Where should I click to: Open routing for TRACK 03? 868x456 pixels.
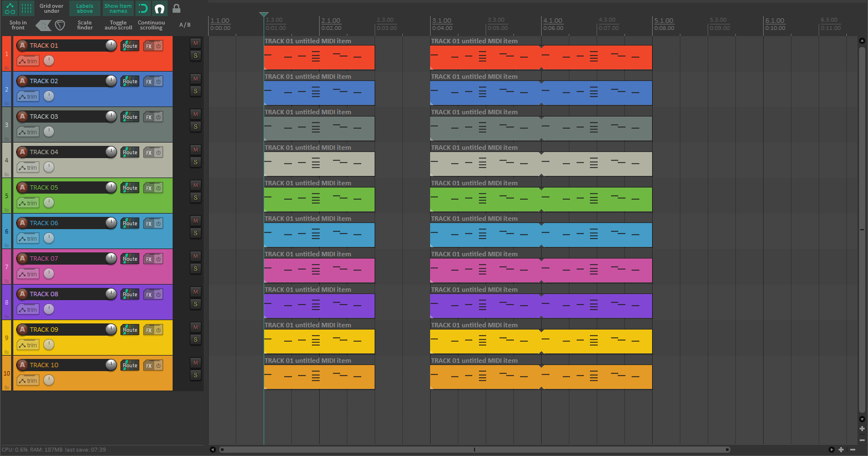[130, 117]
